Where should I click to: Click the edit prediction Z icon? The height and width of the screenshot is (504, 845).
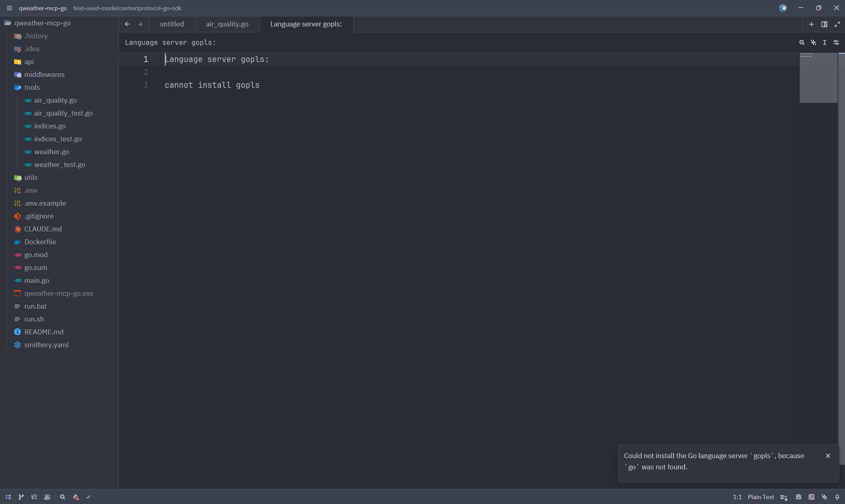[x=784, y=497]
